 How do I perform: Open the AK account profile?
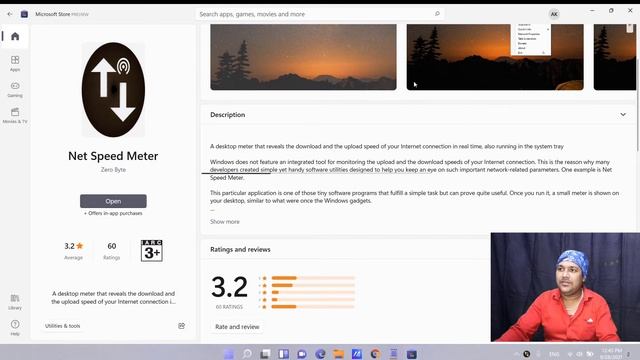(x=554, y=14)
